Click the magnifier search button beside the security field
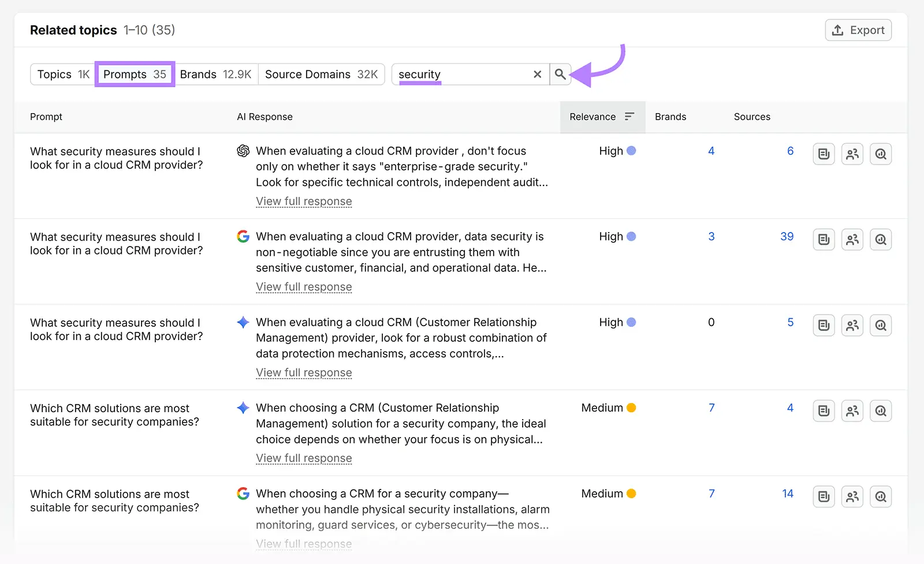Image resolution: width=924 pixels, height=564 pixels. tap(560, 74)
